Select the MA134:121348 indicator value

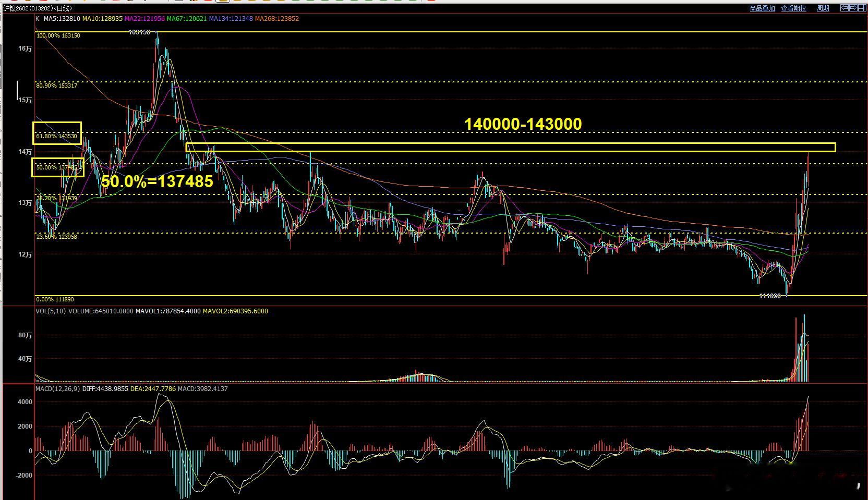(231, 19)
